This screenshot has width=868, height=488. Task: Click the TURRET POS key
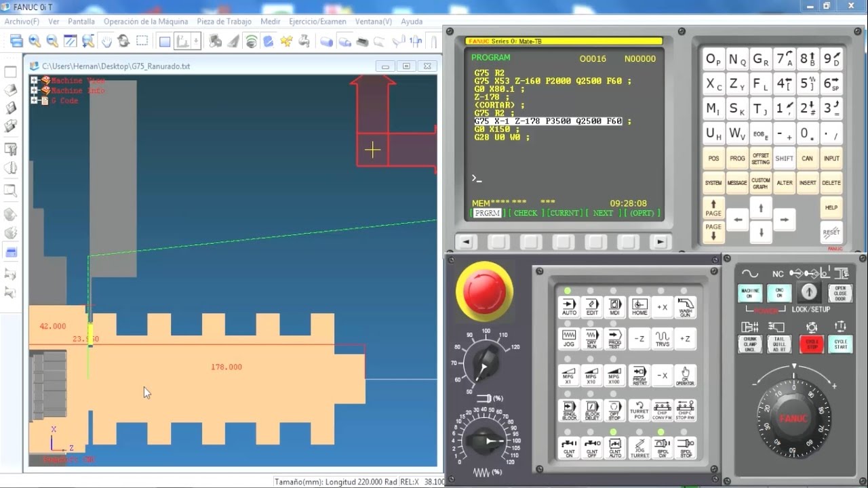(639, 411)
